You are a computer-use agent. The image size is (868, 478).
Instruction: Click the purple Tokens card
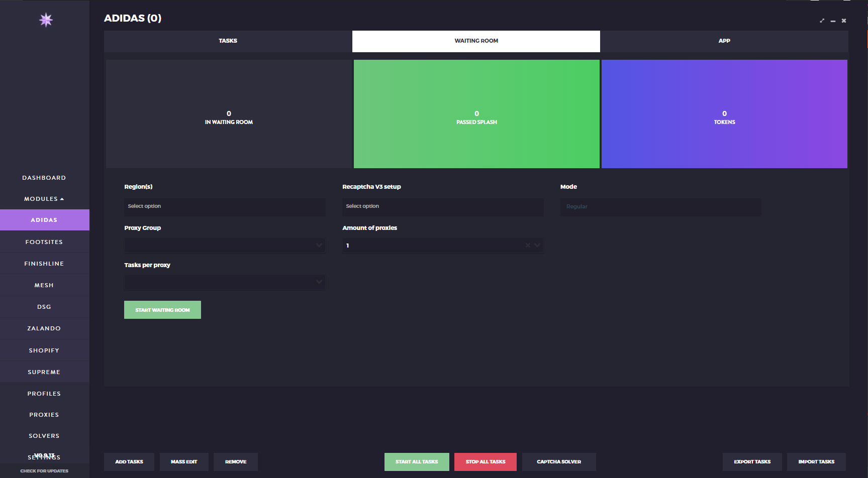[724, 114]
